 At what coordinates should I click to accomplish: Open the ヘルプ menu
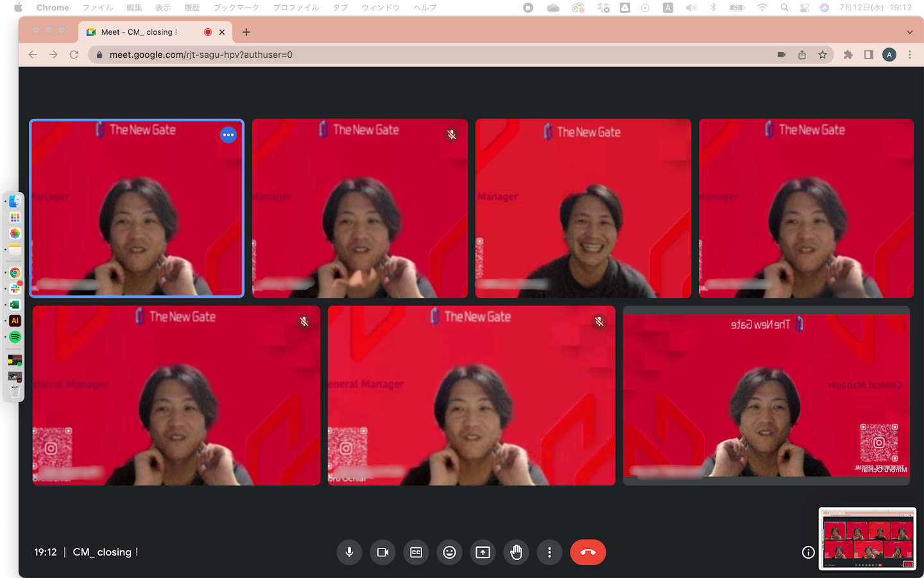tap(425, 8)
